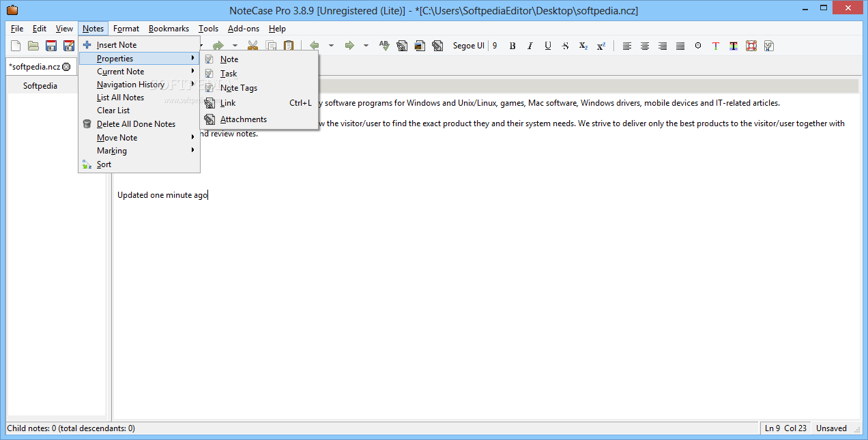Click the insert picture toolbar icon

[x=420, y=46]
